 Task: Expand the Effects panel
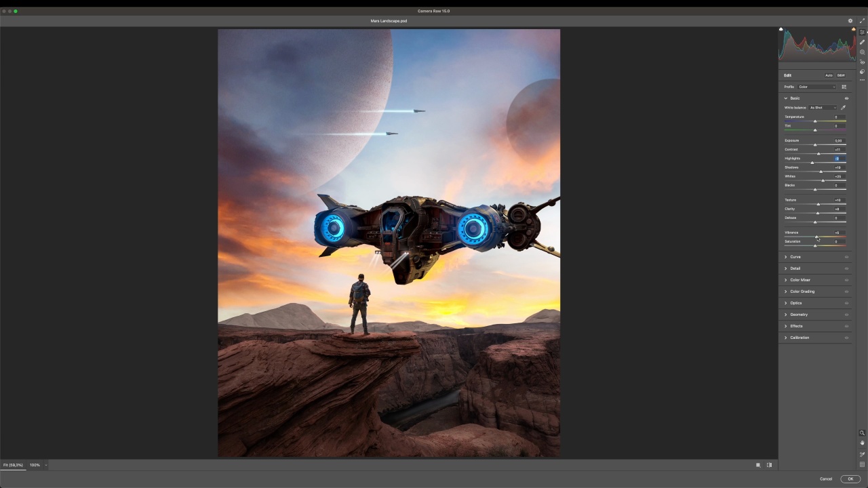tap(796, 326)
